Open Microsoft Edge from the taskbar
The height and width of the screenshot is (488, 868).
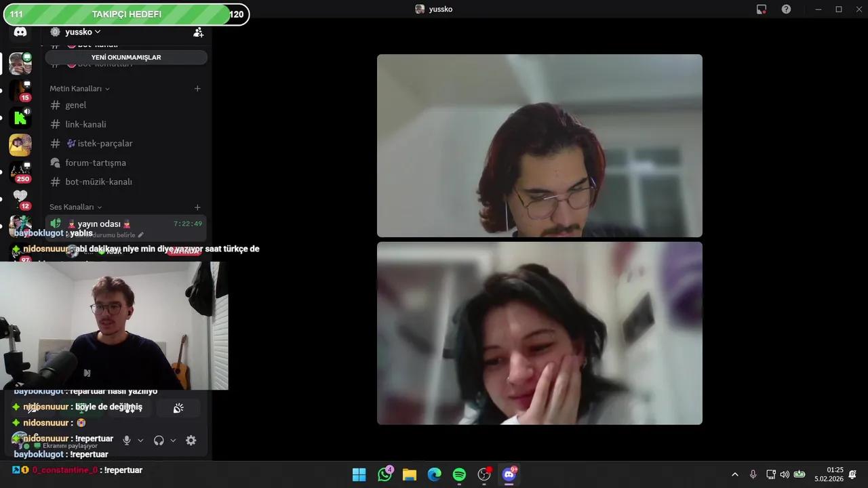435,474
